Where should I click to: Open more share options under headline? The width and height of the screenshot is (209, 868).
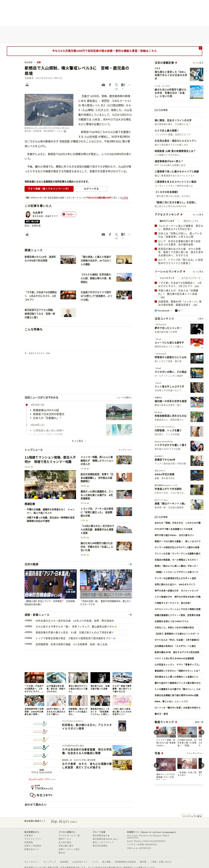tap(129, 85)
